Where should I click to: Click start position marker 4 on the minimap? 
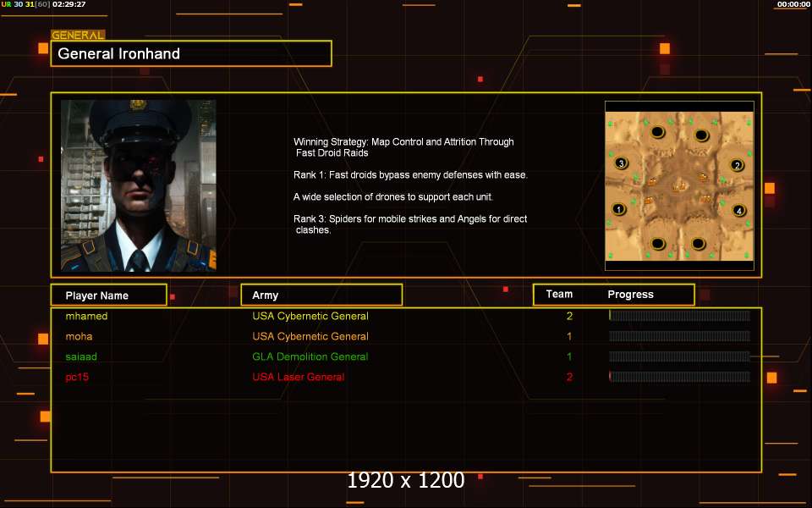click(x=739, y=211)
